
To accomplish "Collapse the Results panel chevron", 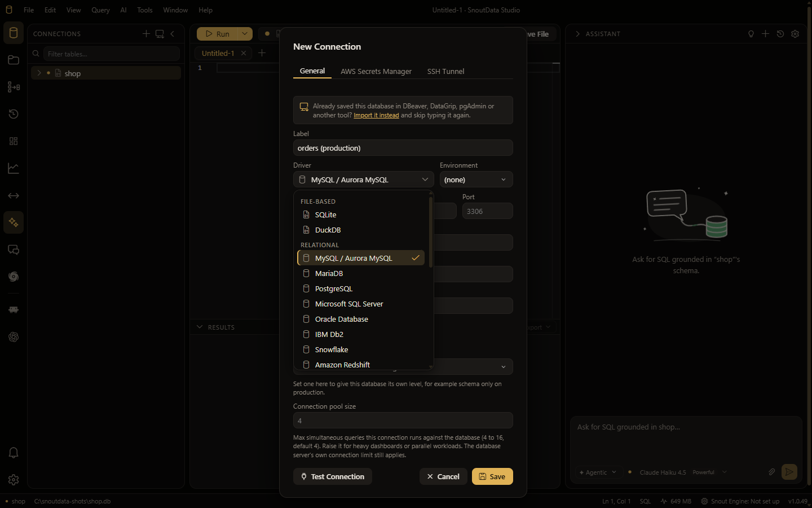I will point(200,327).
